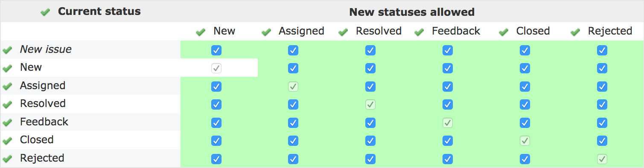Uncheck New issue to Assigned transition checkbox
The height and width of the screenshot is (168, 644).
[x=293, y=50]
